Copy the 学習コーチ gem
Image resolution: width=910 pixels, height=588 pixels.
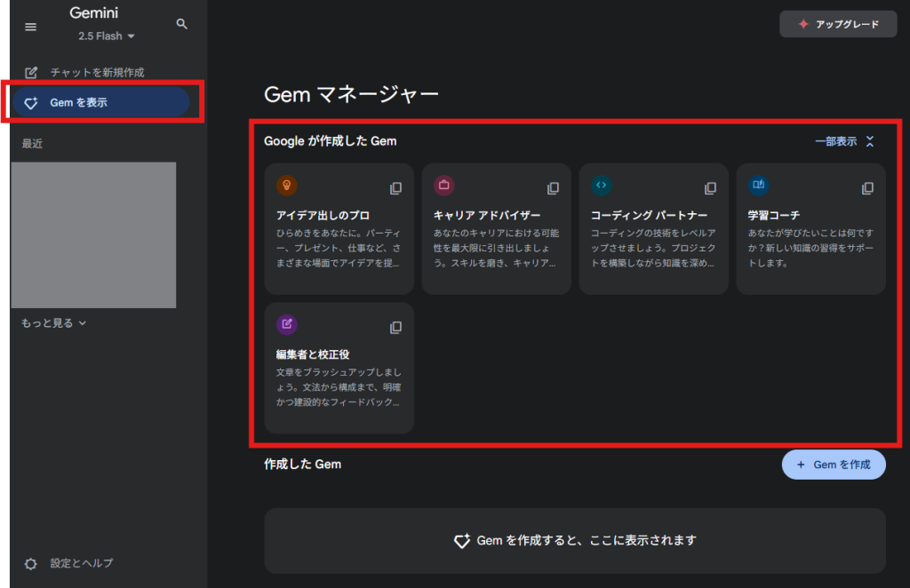pos(867,188)
